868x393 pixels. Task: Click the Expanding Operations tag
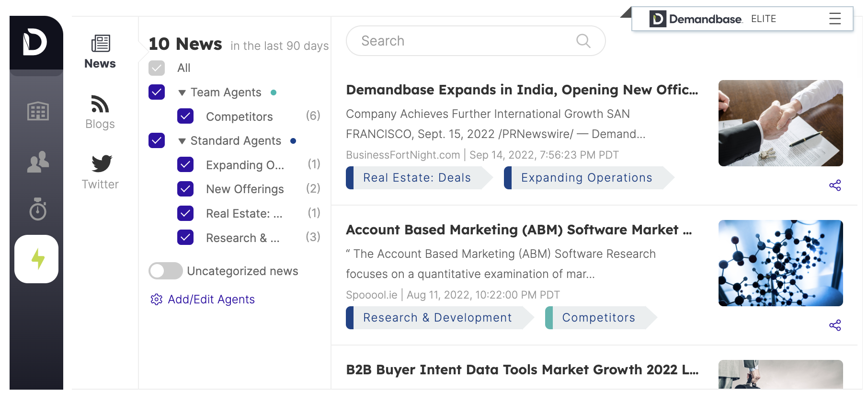pyautogui.click(x=589, y=178)
